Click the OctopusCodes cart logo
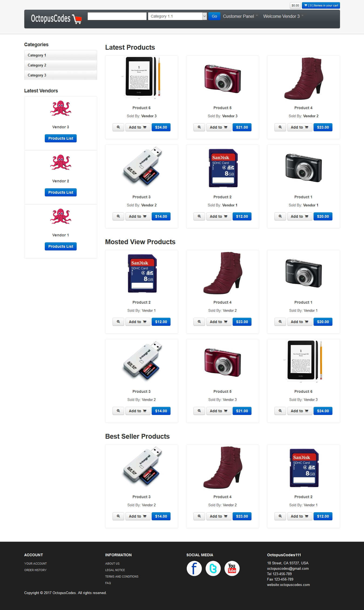 (x=56, y=19)
